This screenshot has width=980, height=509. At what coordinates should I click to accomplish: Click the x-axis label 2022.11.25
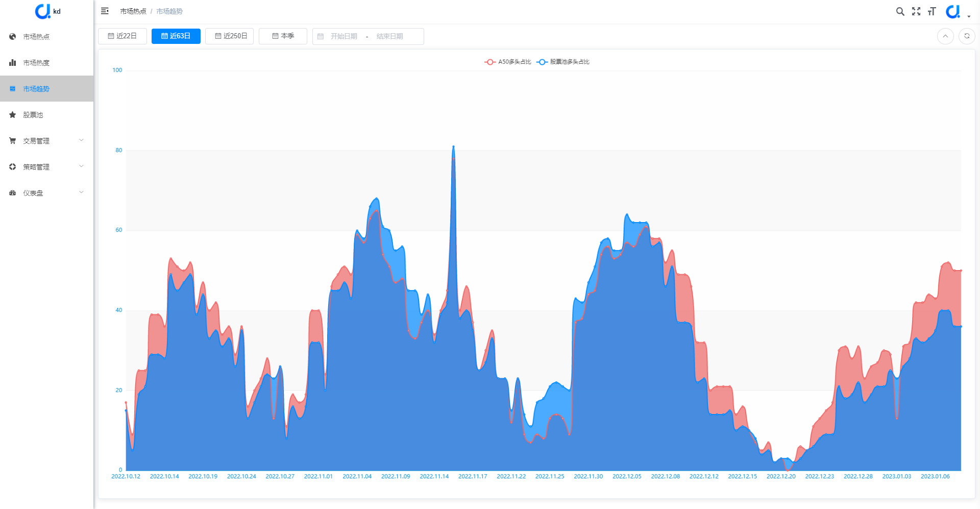[x=550, y=476]
